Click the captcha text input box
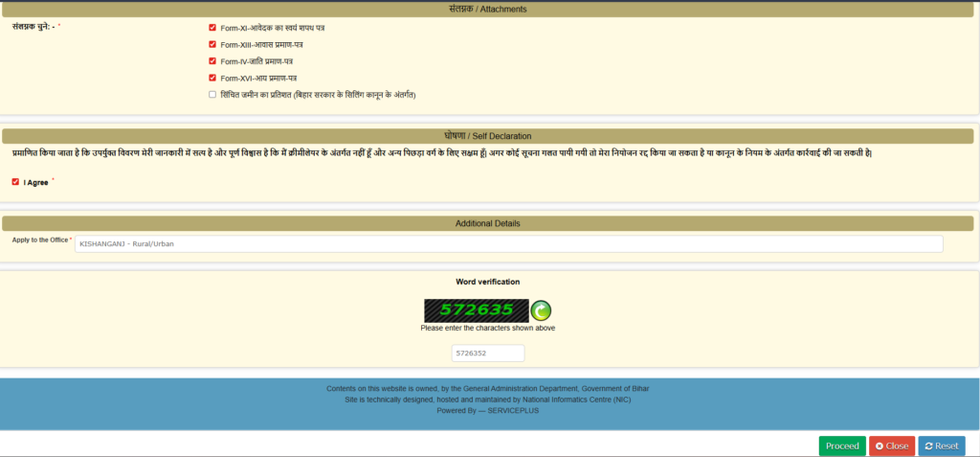The width and height of the screenshot is (980, 457). coord(488,354)
